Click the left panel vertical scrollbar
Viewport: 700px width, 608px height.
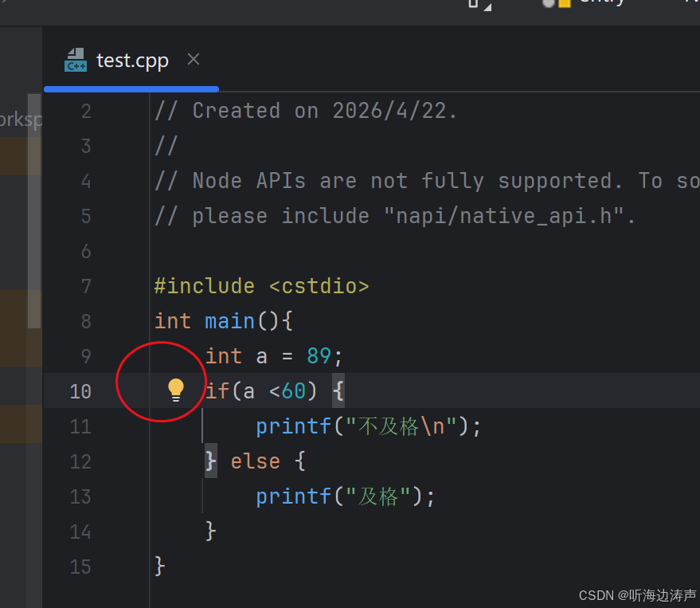point(34,211)
